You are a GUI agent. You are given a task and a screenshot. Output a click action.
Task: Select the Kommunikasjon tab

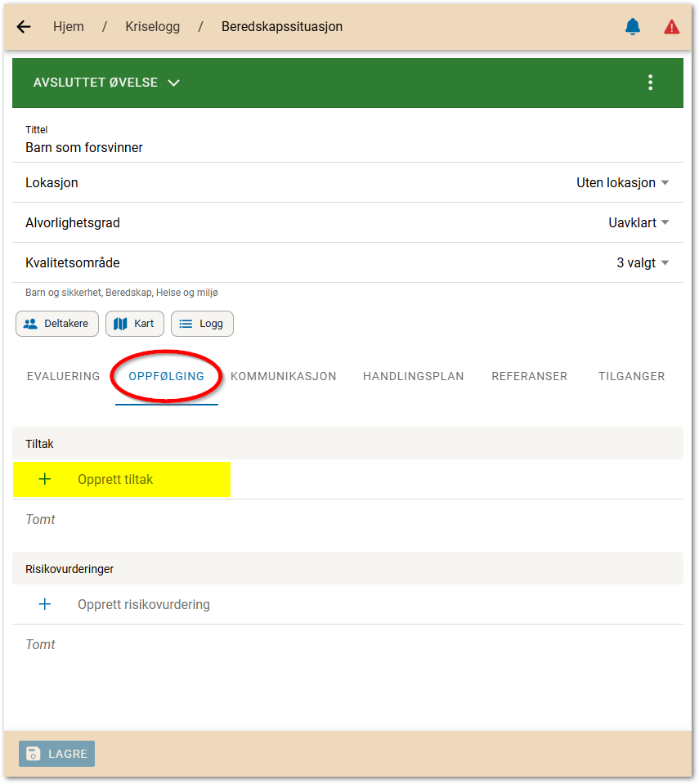pos(284,377)
